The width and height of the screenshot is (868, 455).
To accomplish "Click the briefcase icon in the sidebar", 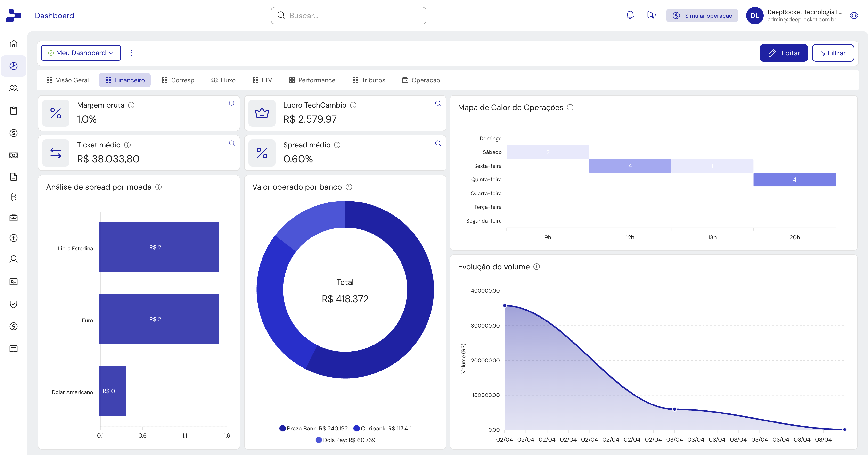I will [14, 218].
